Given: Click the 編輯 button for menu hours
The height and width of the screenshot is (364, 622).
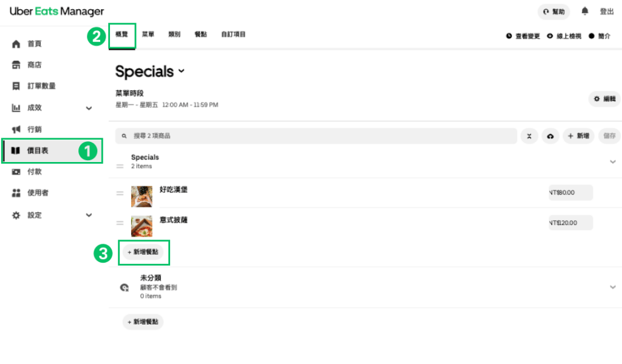Looking at the screenshot, I should (604, 99).
